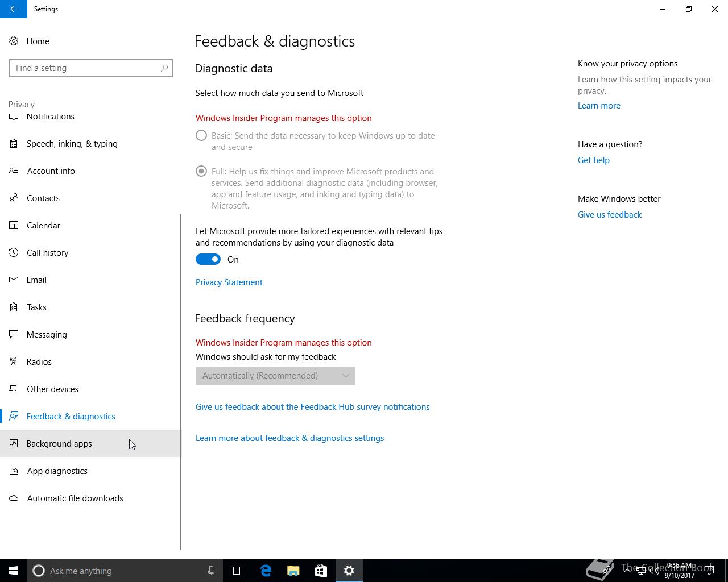Open Task View from the taskbar
The image size is (728, 582).
coord(237,571)
